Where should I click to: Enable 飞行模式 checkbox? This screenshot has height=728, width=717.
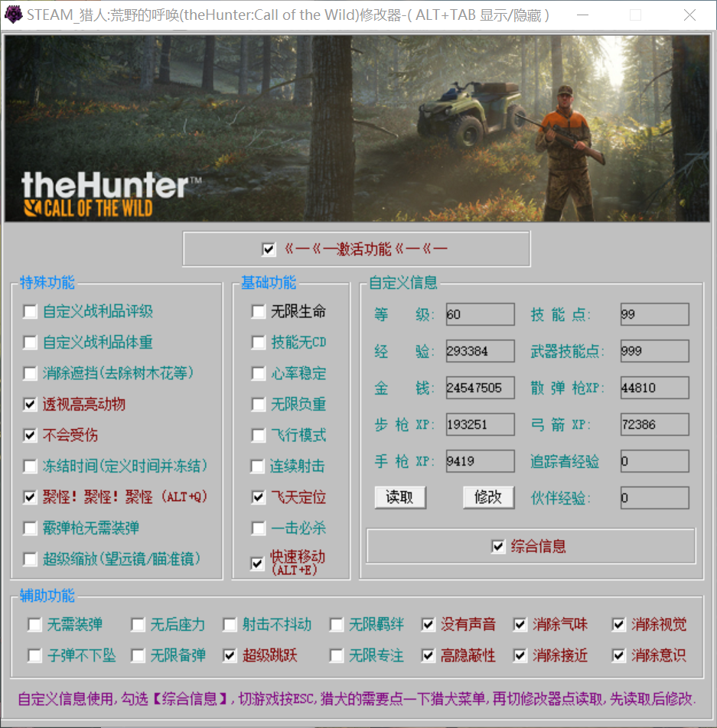tap(258, 435)
